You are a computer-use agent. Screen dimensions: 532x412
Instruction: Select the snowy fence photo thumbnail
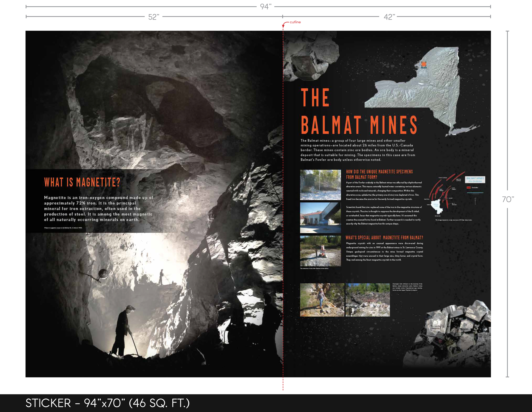tap(320, 185)
